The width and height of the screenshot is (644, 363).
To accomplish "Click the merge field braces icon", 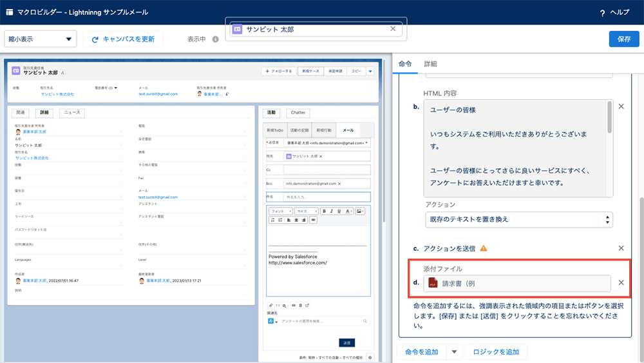I will click(x=278, y=306).
